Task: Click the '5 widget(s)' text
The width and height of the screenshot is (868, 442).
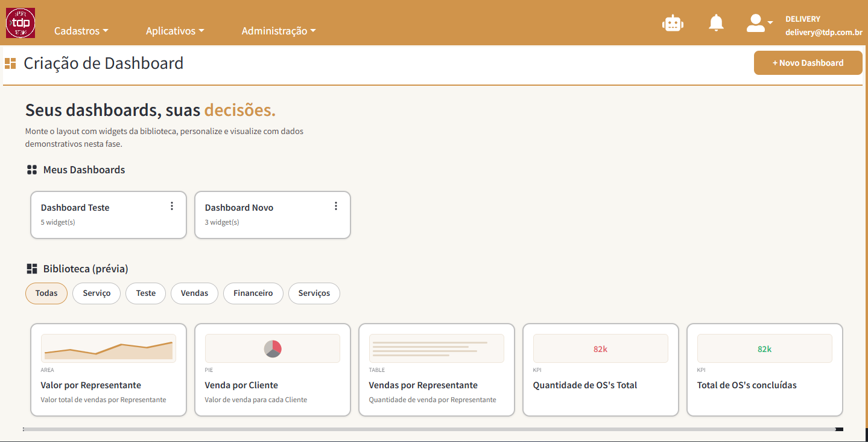Action: coord(58,222)
